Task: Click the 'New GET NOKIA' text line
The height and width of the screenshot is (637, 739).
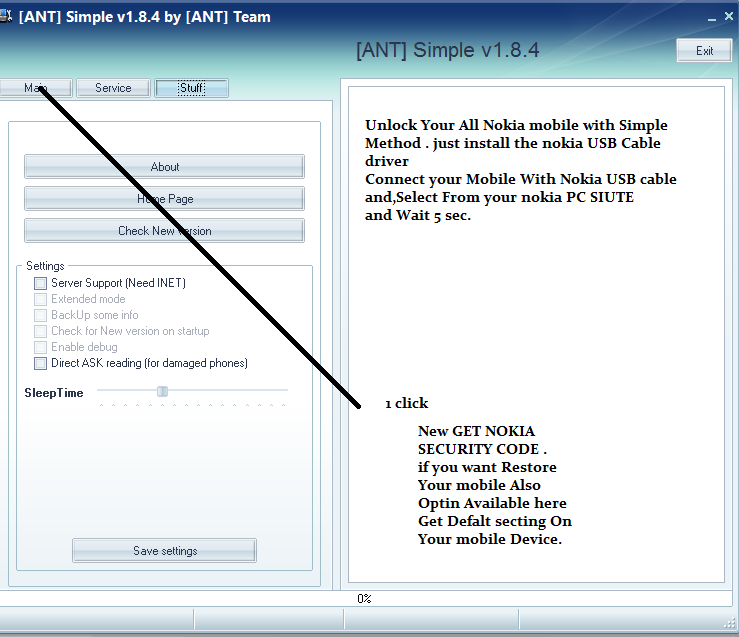Action: pos(476,431)
